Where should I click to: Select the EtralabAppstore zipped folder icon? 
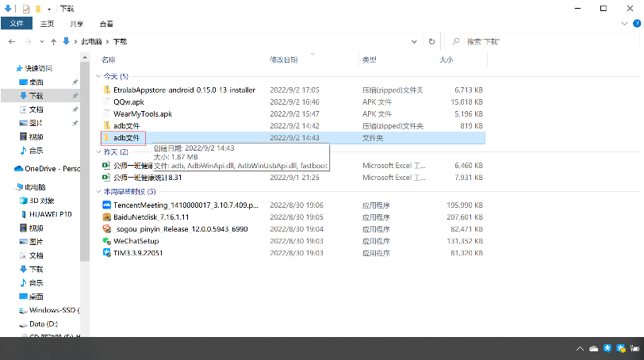pyautogui.click(x=107, y=90)
